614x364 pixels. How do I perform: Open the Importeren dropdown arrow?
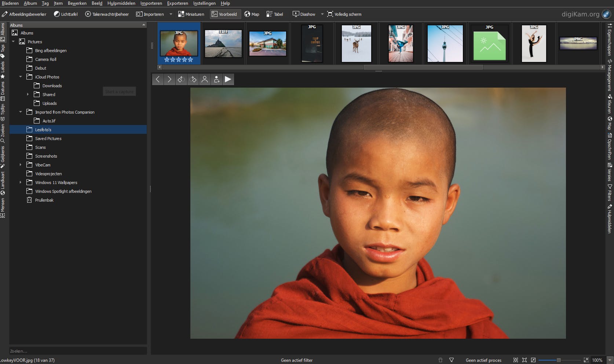tap(171, 14)
